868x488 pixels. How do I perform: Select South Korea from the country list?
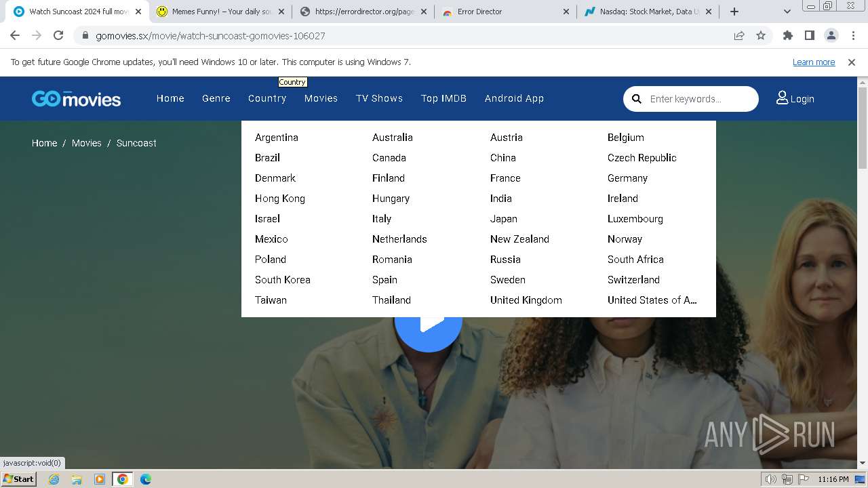click(283, 280)
